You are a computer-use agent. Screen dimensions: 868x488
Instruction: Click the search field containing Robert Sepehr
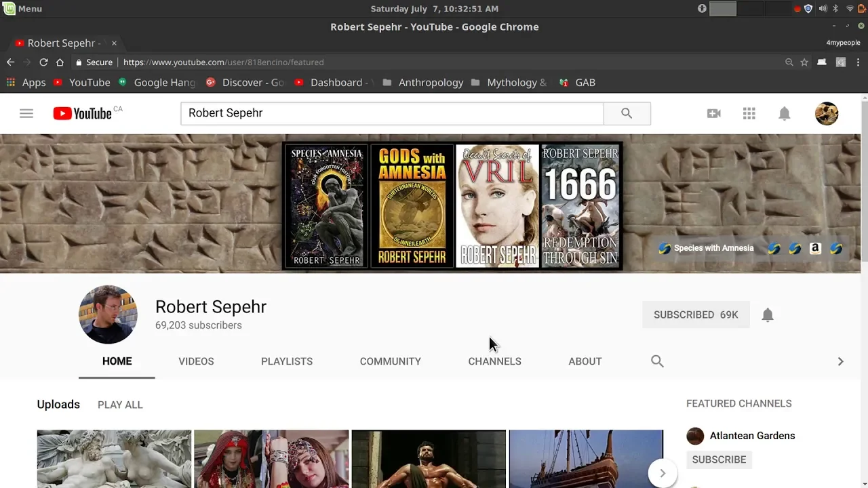(x=391, y=113)
